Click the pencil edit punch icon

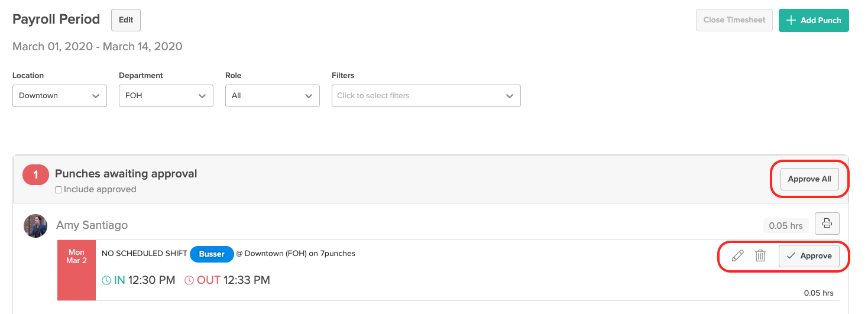pyautogui.click(x=737, y=255)
